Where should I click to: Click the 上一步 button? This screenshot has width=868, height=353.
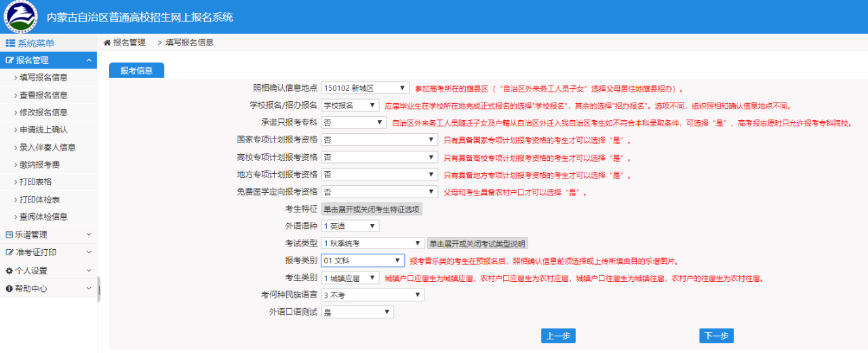pos(558,336)
